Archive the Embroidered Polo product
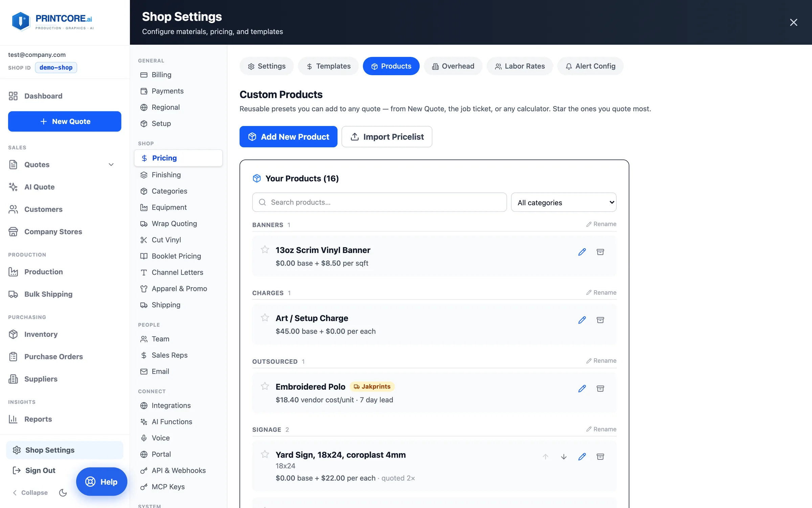The height and width of the screenshot is (508, 812). click(x=600, y=388)
